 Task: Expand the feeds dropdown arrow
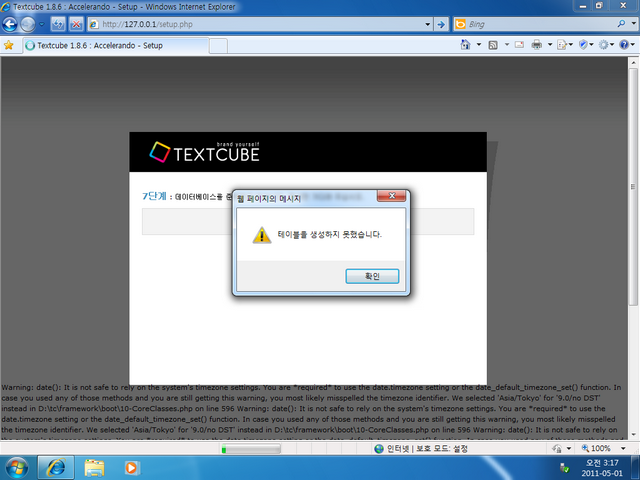click(507, 44)
